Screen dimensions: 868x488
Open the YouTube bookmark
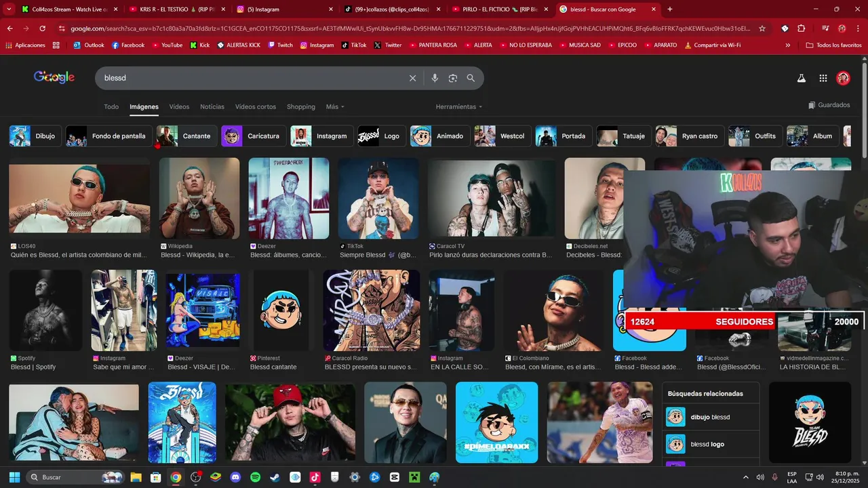tap(167, 45)
